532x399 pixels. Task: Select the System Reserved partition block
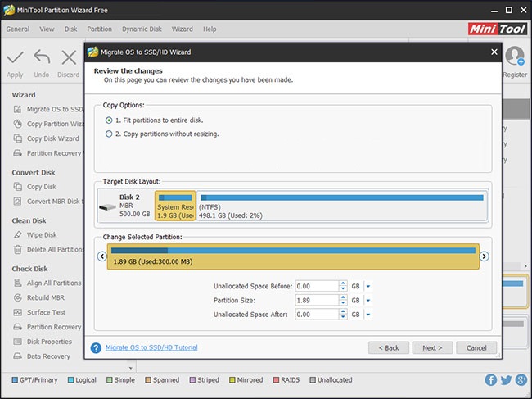pyautogui.click(x=175, y=206)
